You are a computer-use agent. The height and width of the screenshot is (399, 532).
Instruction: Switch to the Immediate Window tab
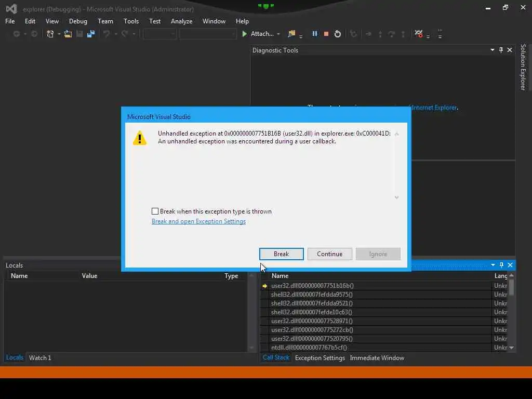tap(377, 357)
